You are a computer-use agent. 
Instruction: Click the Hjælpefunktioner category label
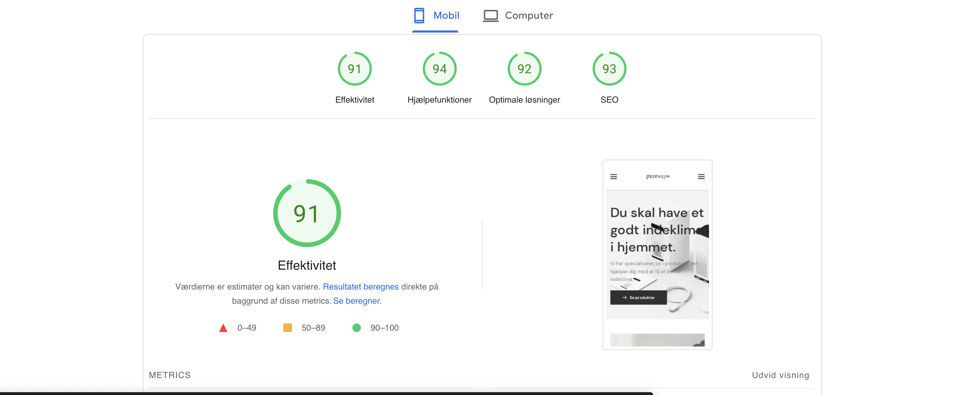439,100
